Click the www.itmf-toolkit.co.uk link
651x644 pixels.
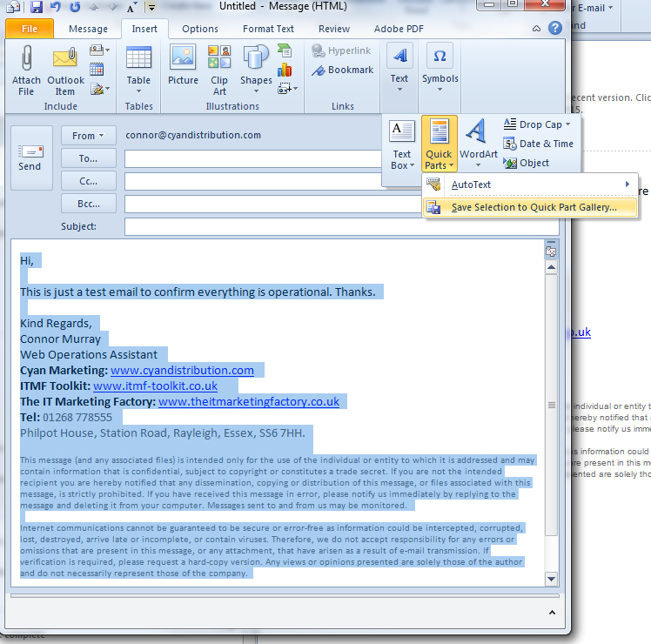[x=155, y=386]
